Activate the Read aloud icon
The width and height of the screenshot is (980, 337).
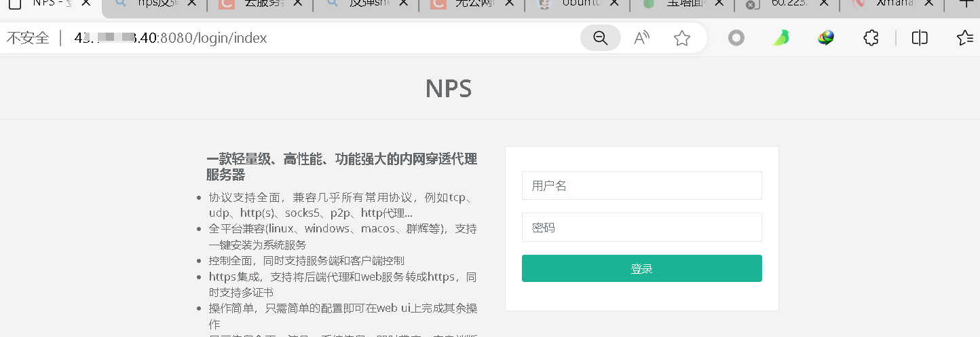coord(641,38)
